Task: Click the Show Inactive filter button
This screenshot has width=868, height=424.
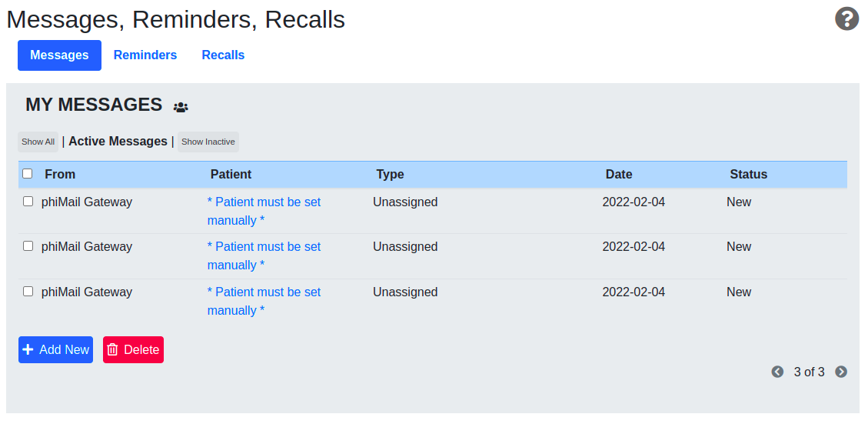Action: pos(208,142)
